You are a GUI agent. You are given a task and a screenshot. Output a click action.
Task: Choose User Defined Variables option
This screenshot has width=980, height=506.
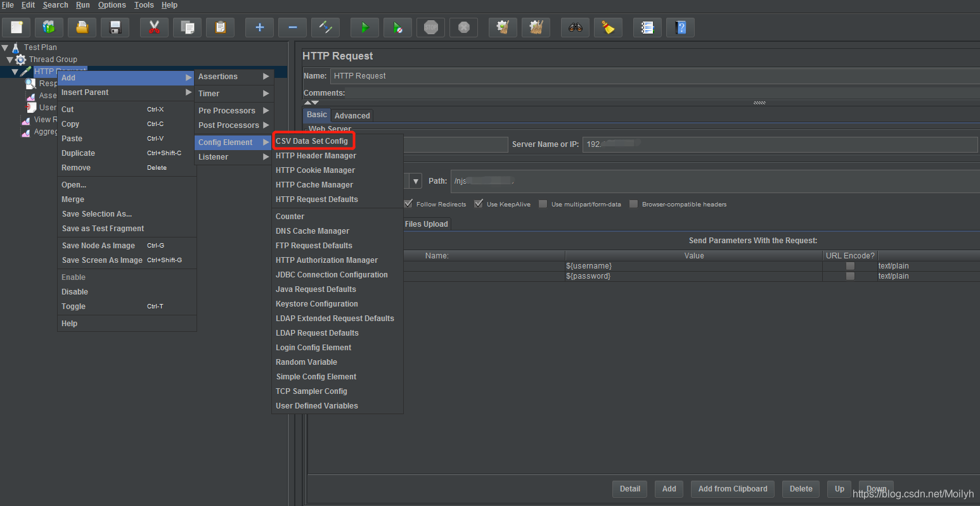(x=317, y=406)
